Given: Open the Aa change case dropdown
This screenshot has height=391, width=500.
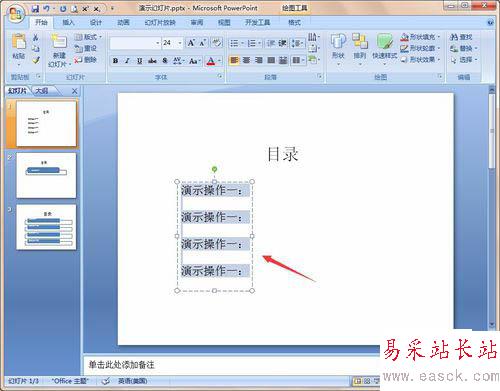Looking at the screenshot, I should [x=194, y=61].
